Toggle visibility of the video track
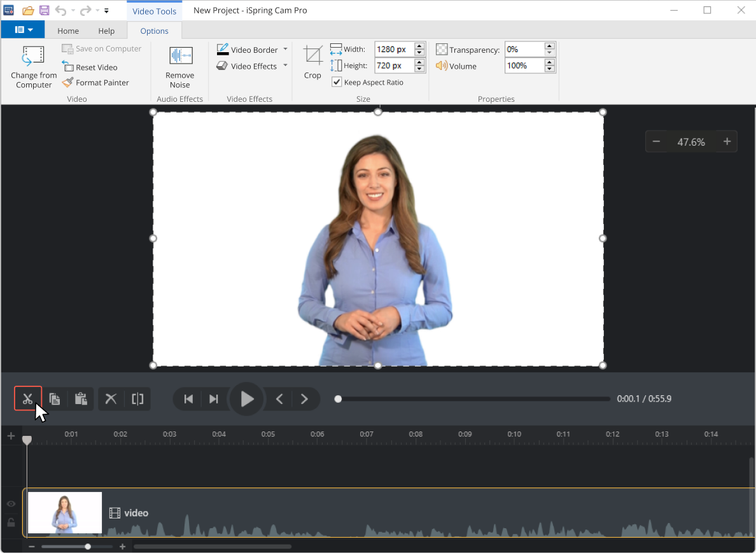The image size is (756, 553). point(10,503)
